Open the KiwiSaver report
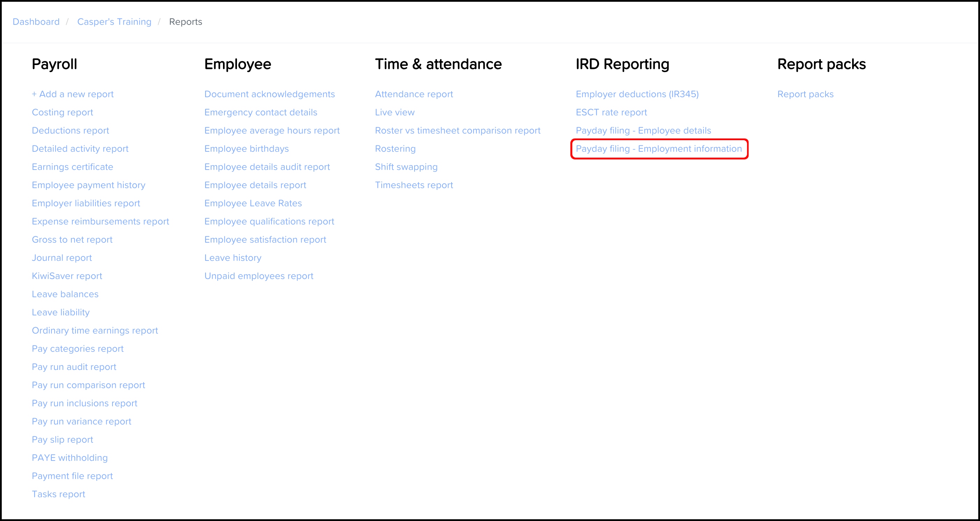Screen dimensions: 980x521 pyautogui.click(x=67, y=276)
